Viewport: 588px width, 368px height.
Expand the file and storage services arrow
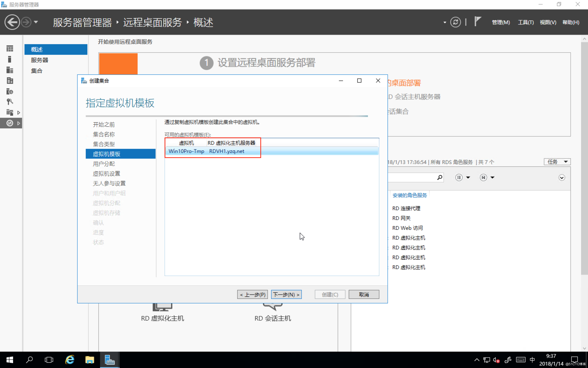[18, 113]
